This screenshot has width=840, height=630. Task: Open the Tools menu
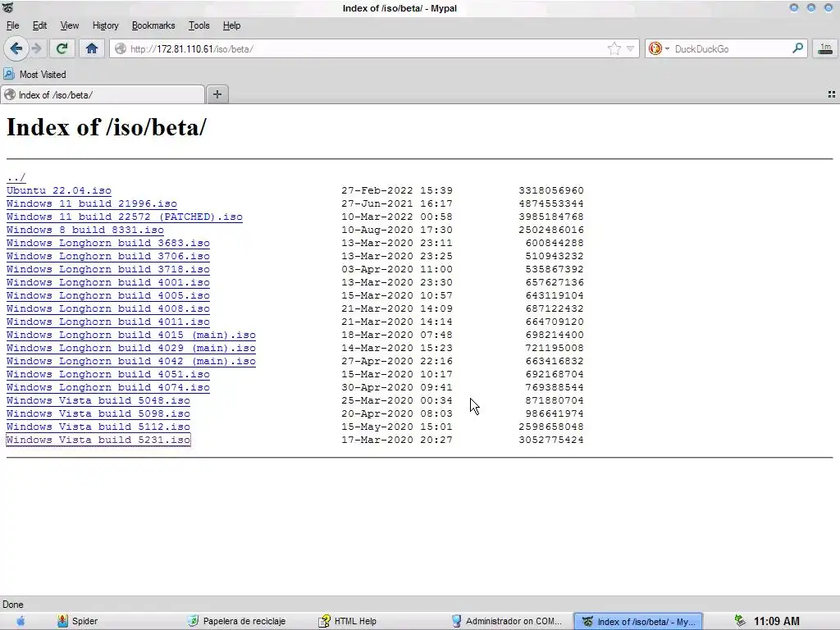point(199,25)
